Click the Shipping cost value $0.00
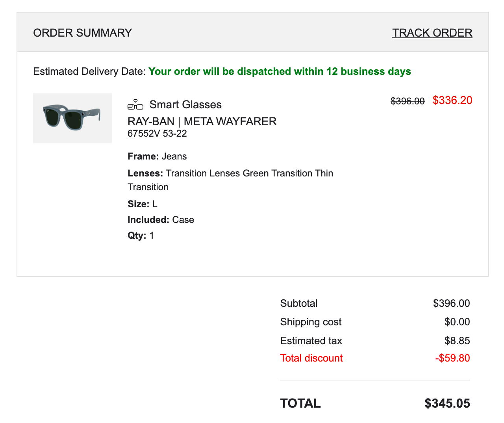 (457, 322)
